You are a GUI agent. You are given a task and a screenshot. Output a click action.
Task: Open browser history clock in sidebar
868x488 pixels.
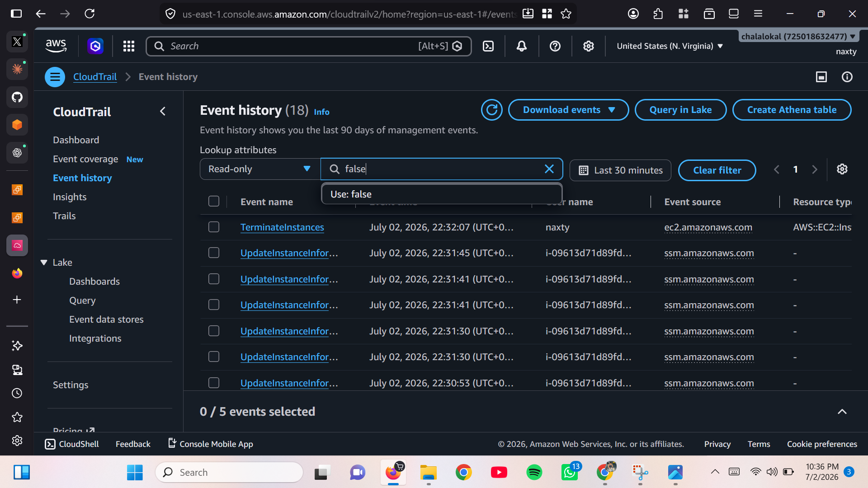coord(17,393)
